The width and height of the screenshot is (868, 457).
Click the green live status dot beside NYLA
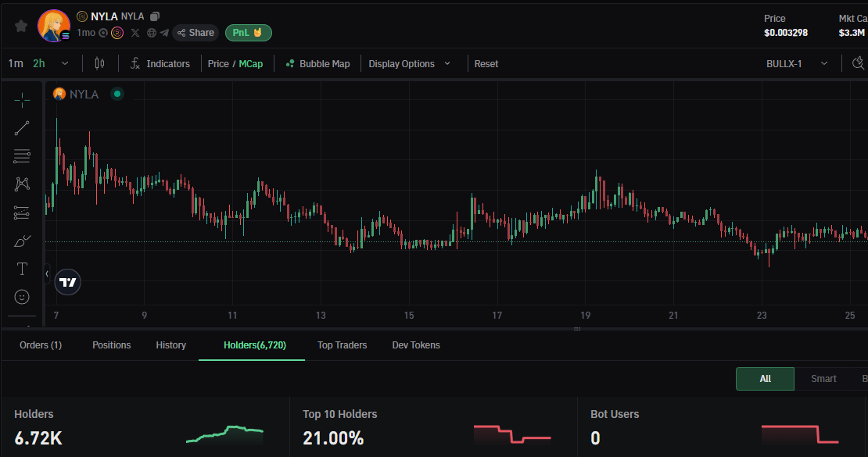pyautogui.click(x=117, y=94)
